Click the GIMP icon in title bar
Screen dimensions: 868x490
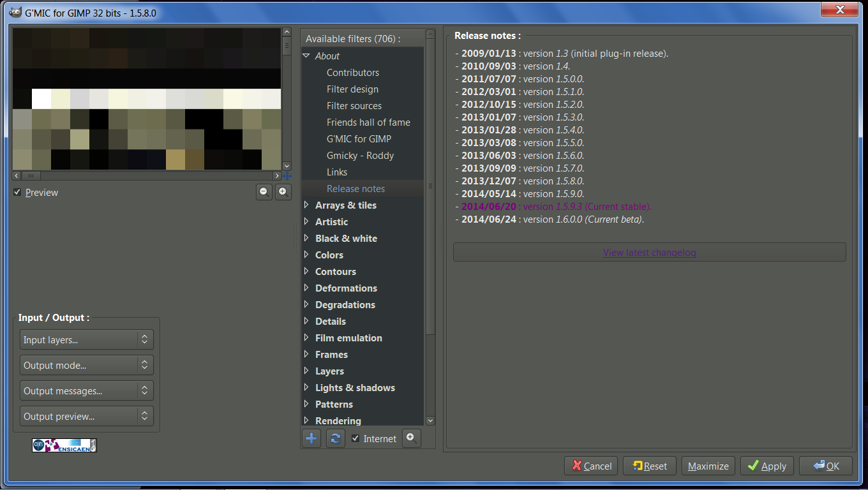15,12
